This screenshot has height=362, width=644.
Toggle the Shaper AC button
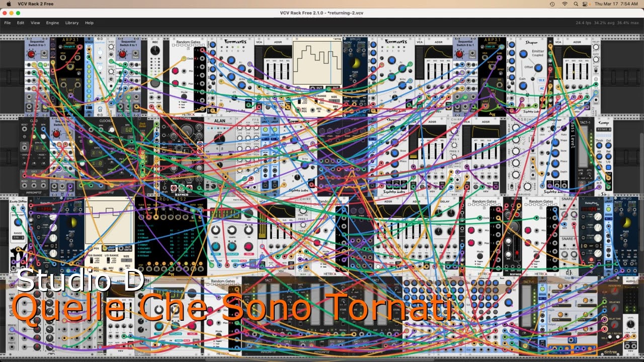pyautogui.click(x=541, y=87)
